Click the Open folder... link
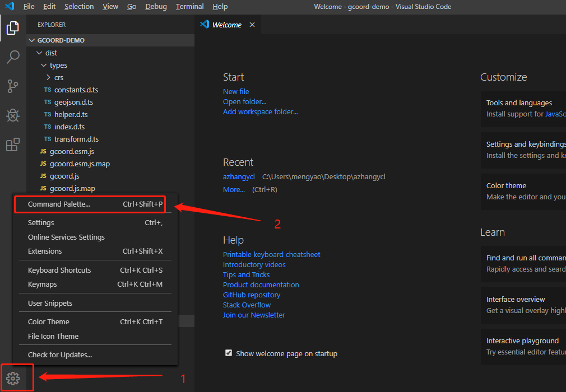This screenshot has height=392, width=566. tap(244, 102)
